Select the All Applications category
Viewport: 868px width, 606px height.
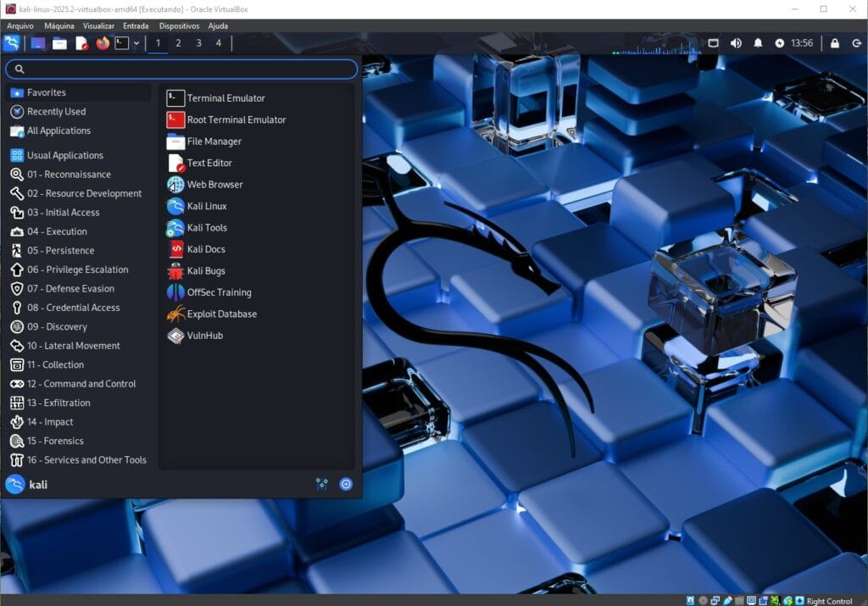[x=58, y=131]
